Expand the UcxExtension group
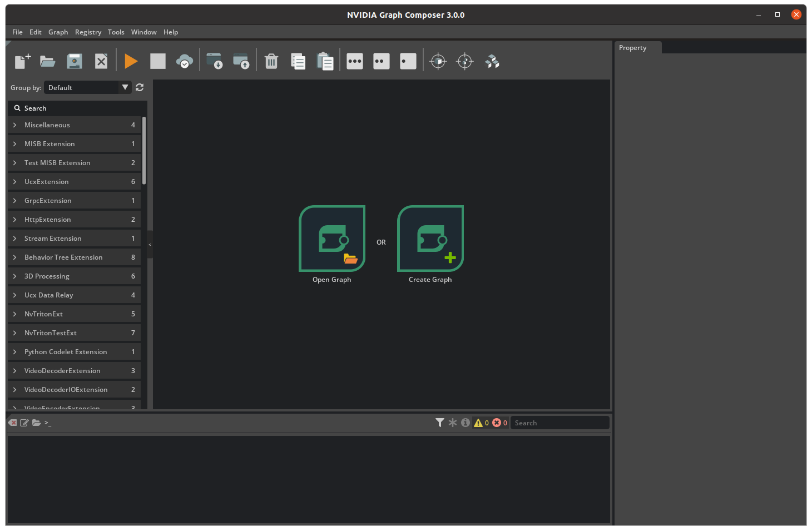The image size is (812, 531). point(15,182)
